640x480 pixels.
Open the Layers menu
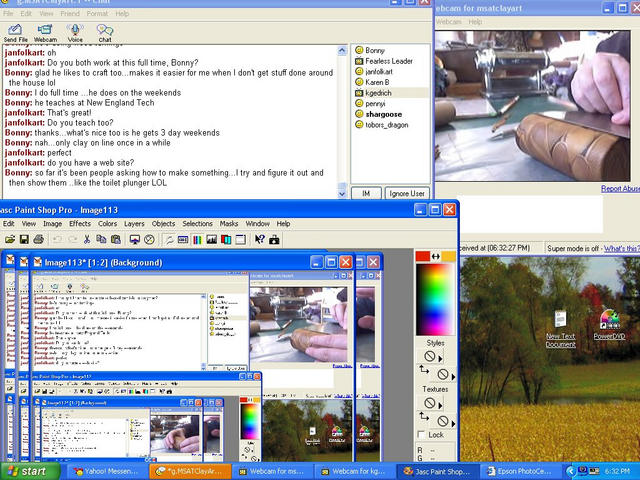pyautogui.click(x=134, y=224)
